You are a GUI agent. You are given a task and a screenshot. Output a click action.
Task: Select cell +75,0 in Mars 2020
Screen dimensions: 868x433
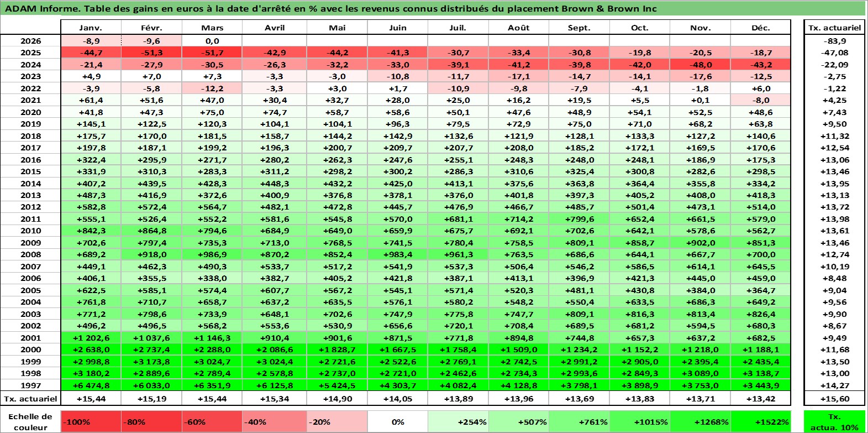pyautogui.click(x=212, y=112)
